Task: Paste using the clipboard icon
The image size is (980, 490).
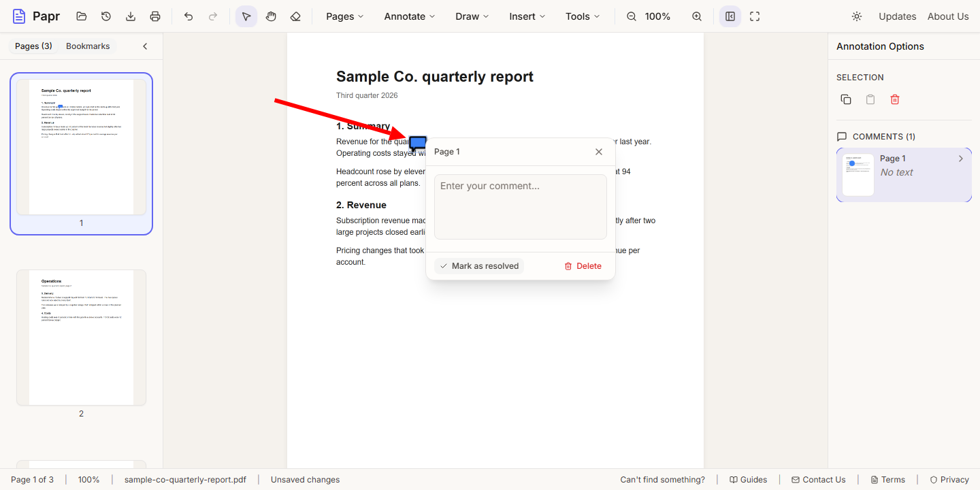Action: click(870, 99)
